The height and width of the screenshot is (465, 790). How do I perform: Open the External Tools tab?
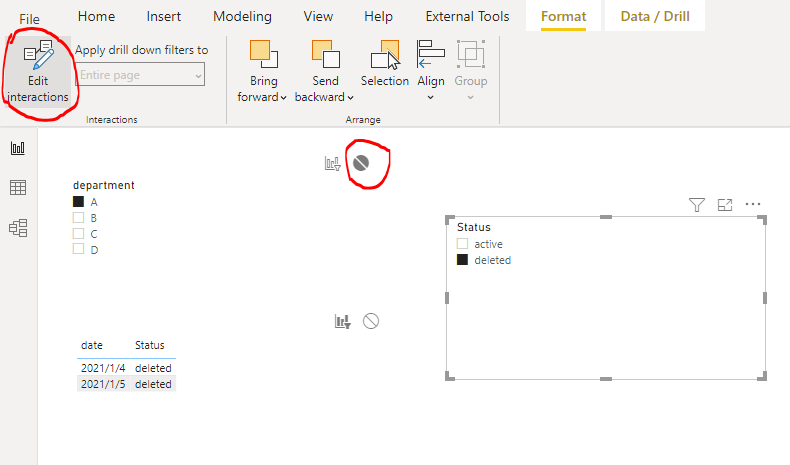467,16
